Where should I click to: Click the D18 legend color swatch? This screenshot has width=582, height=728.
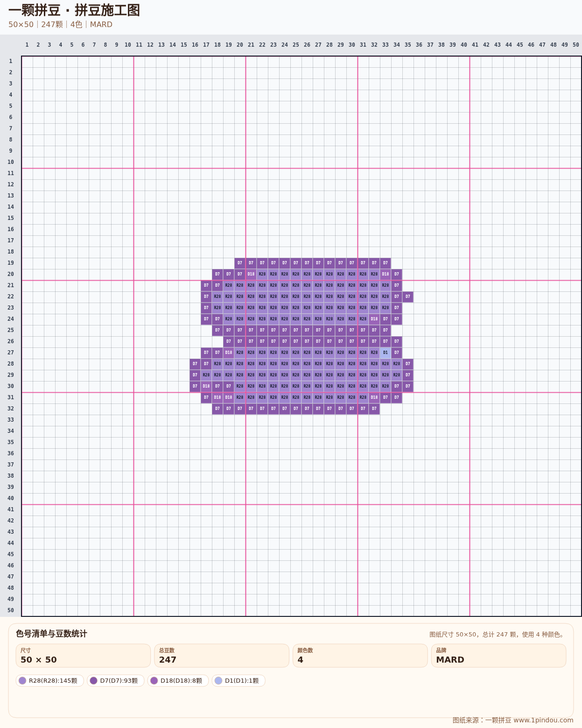[154, 681]
